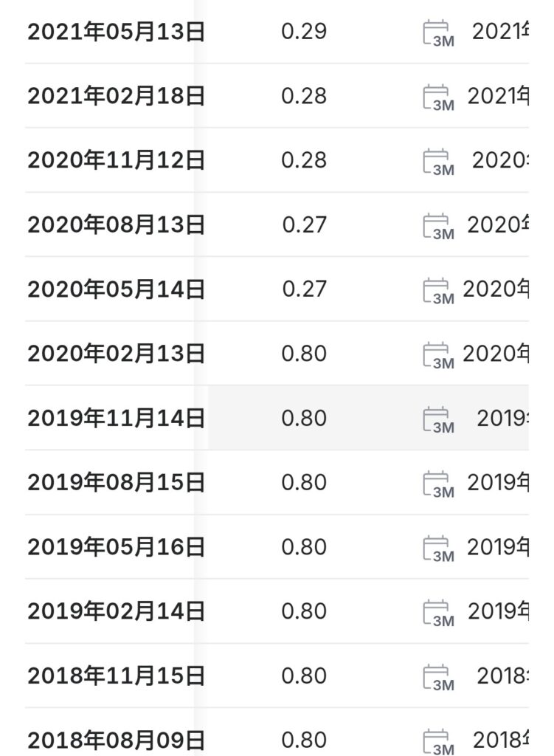Image resolution: width=554 pixels, height=756 pixels.
Task: Click the 3M calendar icon for 2020年02月13日
Action: (437, 355)
